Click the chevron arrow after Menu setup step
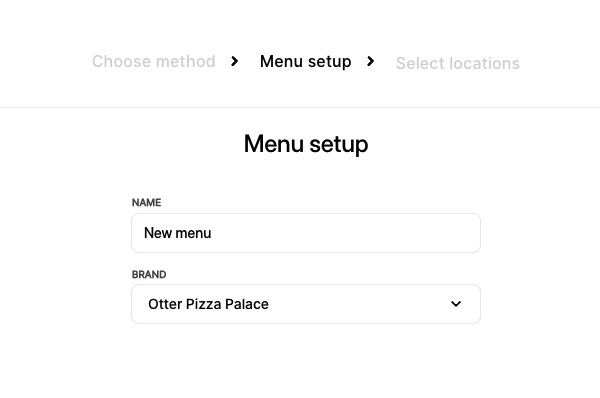The width and height of the screenshot is (600, 398). (370, 61)
